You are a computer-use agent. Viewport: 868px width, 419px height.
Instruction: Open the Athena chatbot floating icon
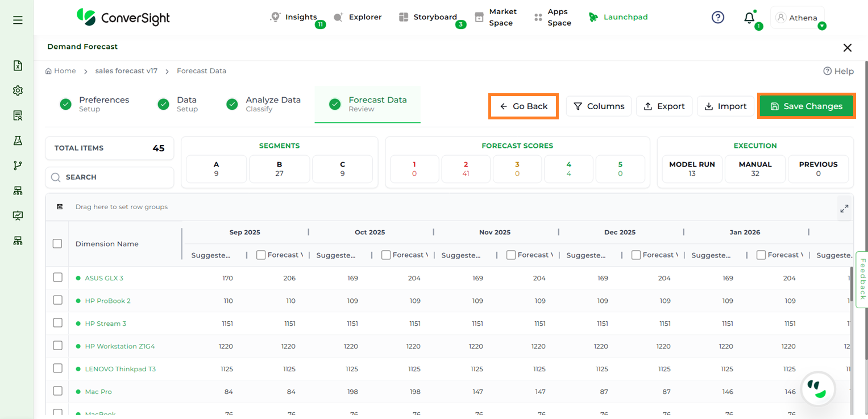818,389
